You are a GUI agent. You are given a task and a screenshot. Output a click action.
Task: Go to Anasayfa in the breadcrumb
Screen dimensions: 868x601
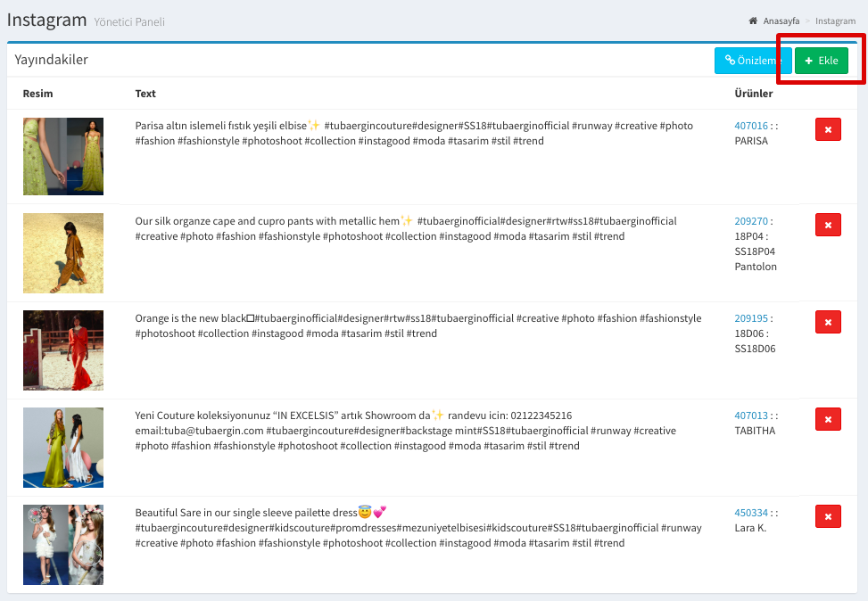tap(781, 21)
